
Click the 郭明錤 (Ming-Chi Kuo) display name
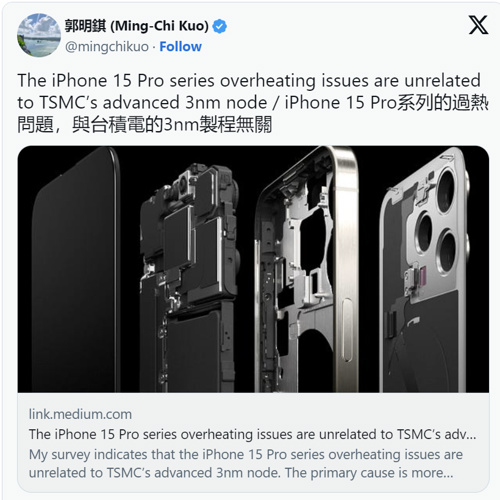[x=137, y=26]
